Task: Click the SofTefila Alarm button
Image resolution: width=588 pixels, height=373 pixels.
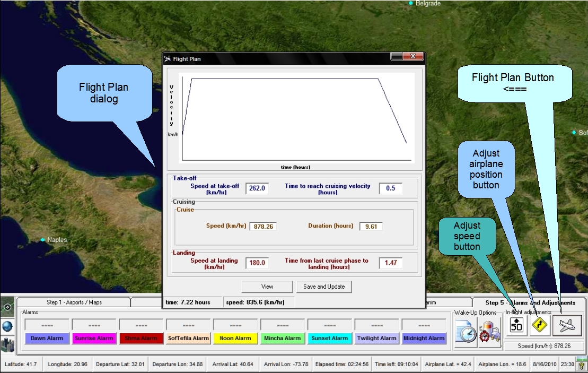Action: pos(188,338)
